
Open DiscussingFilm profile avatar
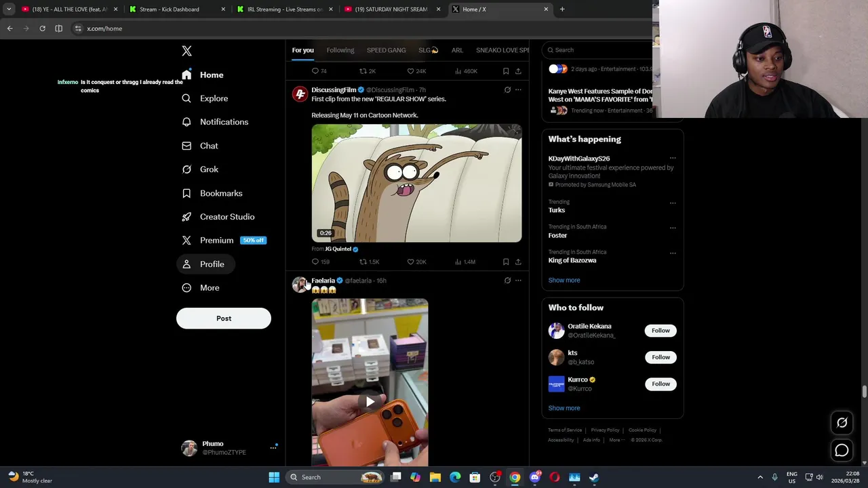[300, 94]
